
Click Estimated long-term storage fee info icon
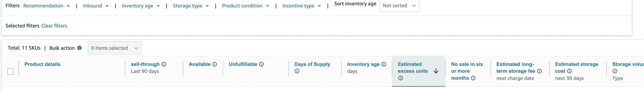(x=539, y=71)
